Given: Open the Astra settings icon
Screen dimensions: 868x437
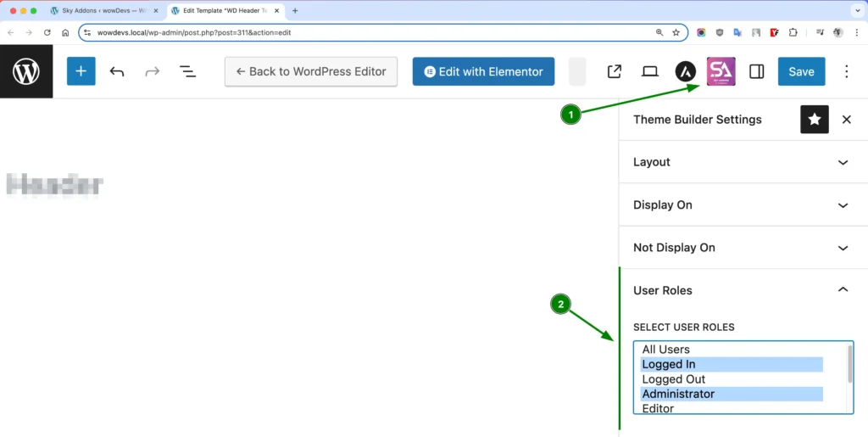Looking at the screenshot, I should point(685,71).
